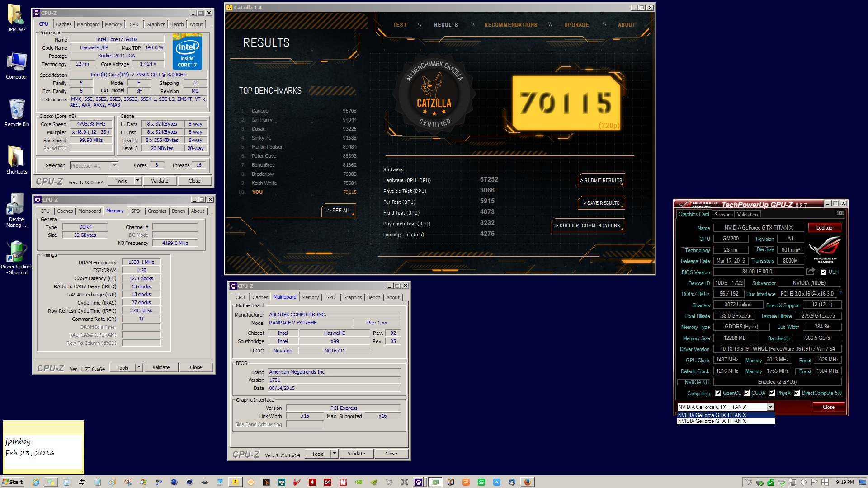This screenshot has width=868, height=488.
Task: Click the 9:19 PM taskbar clock
Action: point(845,482)
